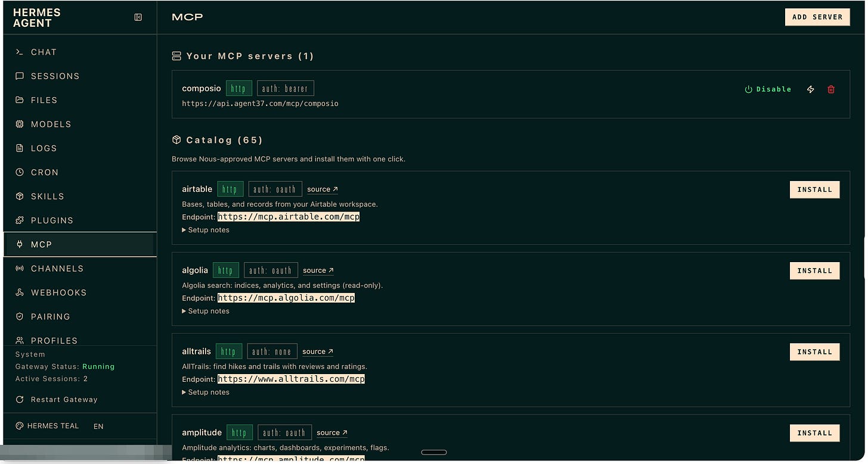The width and height of the screenshot is (868, 464).
Task: Click the Skills cube icon
Action: pyautogui.click(x=20, y=196)
